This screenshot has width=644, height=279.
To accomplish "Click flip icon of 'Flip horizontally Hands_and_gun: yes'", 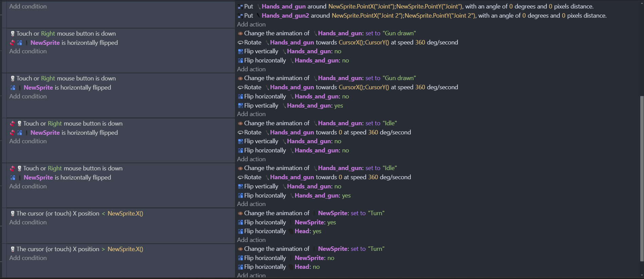I will point(240,196).
